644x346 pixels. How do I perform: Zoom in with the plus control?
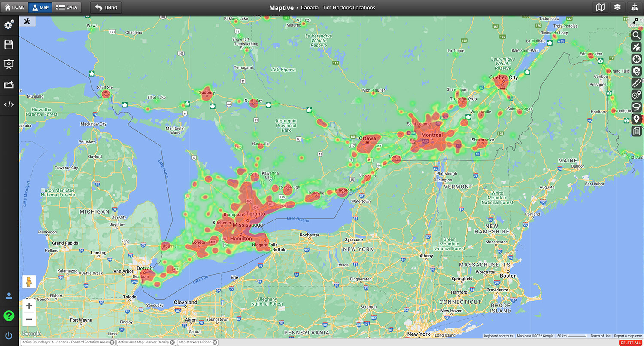(x=29, y=306)
